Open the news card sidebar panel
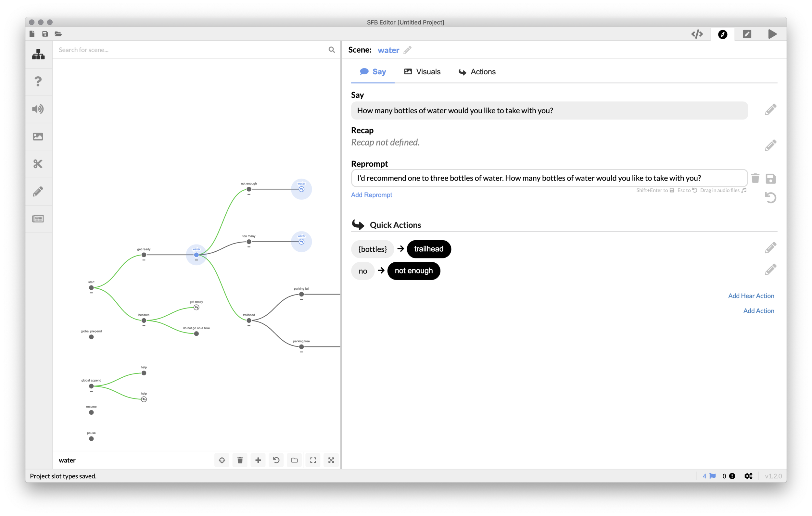This screenshot has width=812, height=516. click(x=38, y=219)
